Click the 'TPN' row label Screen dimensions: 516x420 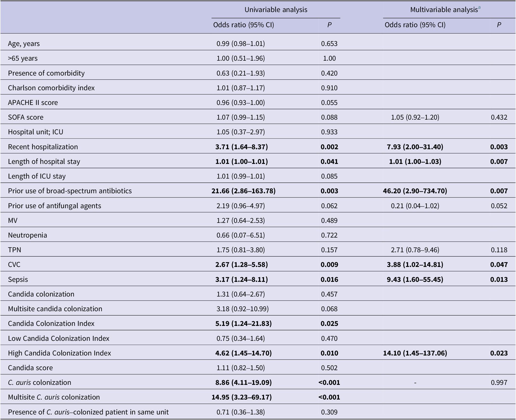pyautogui.click(x=14, y=250)
